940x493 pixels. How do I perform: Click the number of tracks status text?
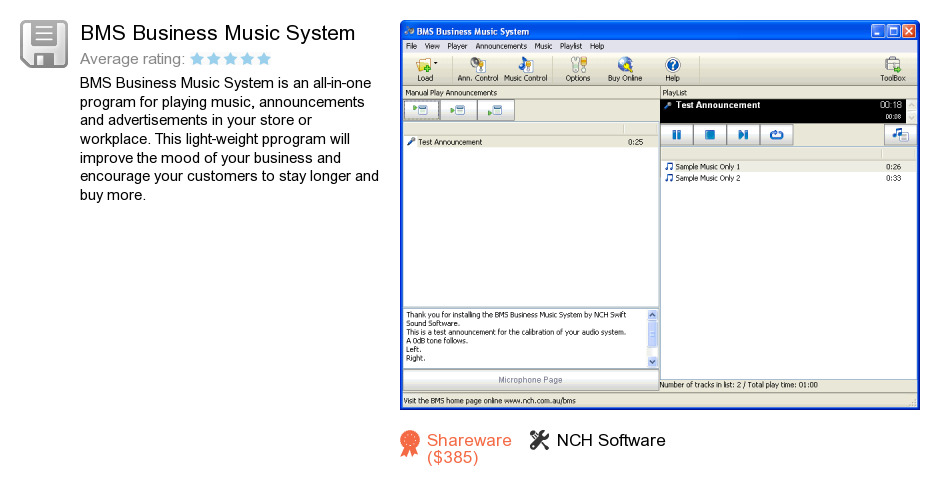tap(739, 385)
